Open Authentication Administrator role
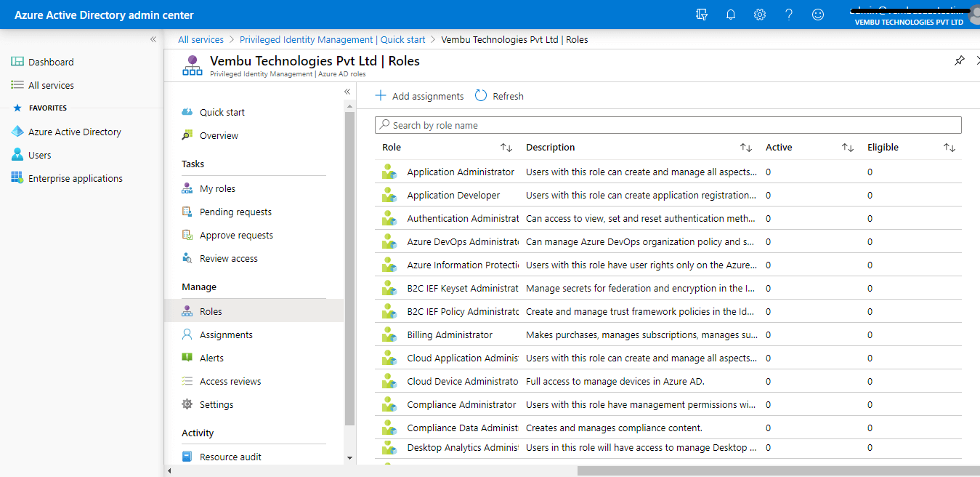The height and width of the screenshot is (477, 980). [463, 219]
